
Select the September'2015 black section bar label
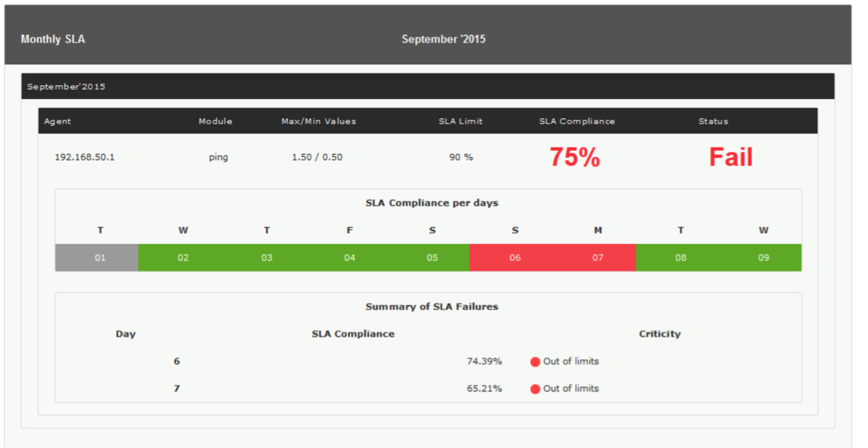[66, 87]
